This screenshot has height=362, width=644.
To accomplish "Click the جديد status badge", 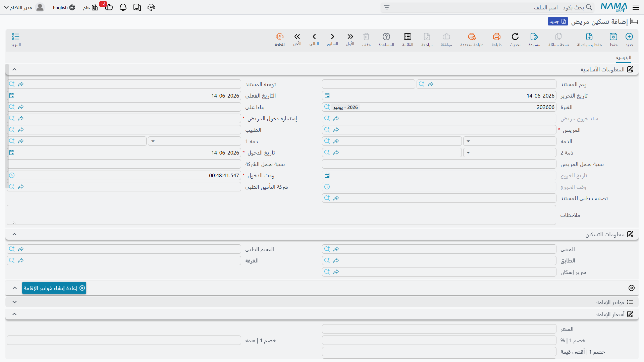I will [x=558, y=21].
